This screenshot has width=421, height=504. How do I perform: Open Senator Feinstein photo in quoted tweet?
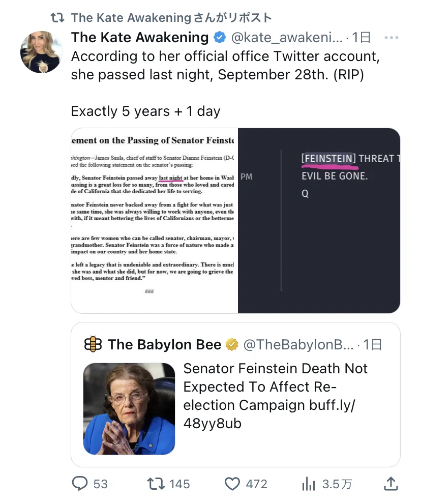click(129, 408)
